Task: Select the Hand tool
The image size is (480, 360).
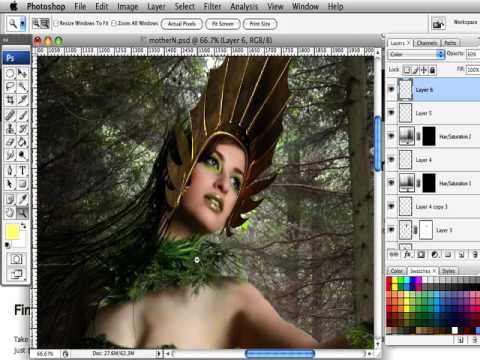Action: (x=10, y=212)
